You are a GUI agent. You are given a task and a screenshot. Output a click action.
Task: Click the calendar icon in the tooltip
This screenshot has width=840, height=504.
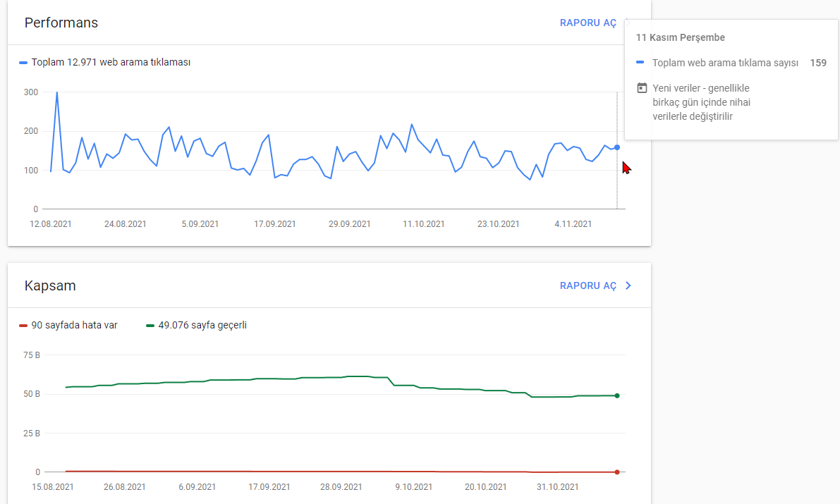pos(642,88)
